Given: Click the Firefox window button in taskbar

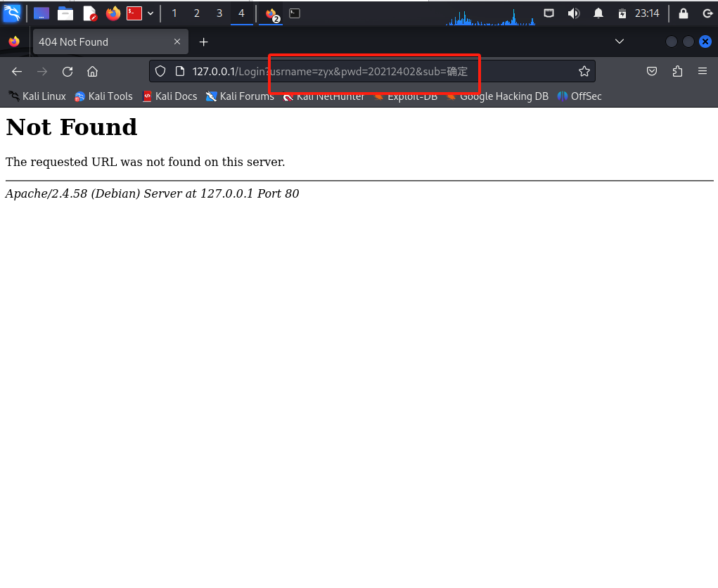Looking at the screenshot, I should [271, 14].
